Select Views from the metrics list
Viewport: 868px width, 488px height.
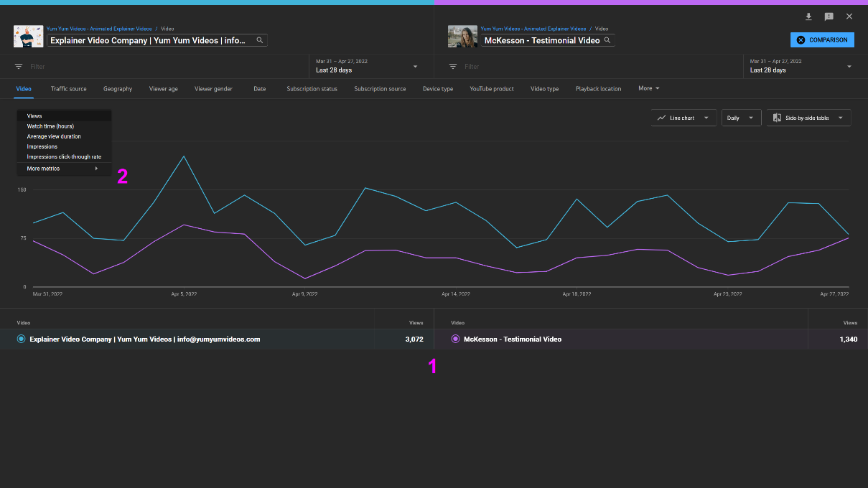click(34, 116)
